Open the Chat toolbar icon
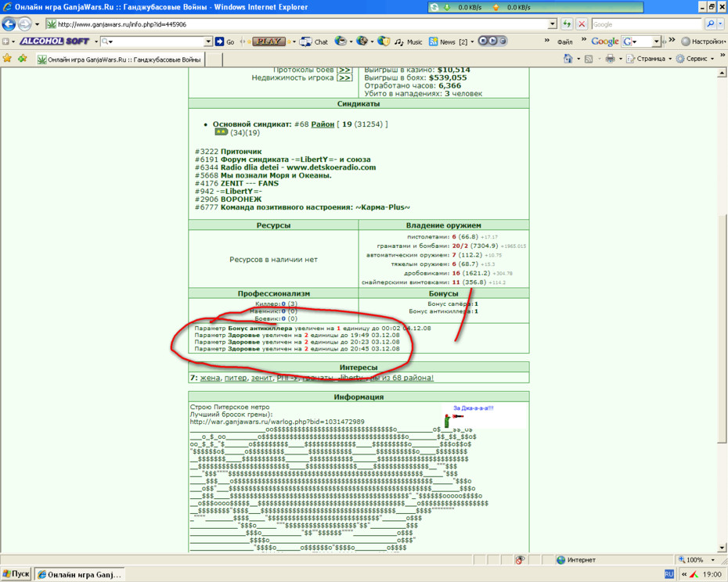Viewport: 728px width, 582px height. click(314, 41)
